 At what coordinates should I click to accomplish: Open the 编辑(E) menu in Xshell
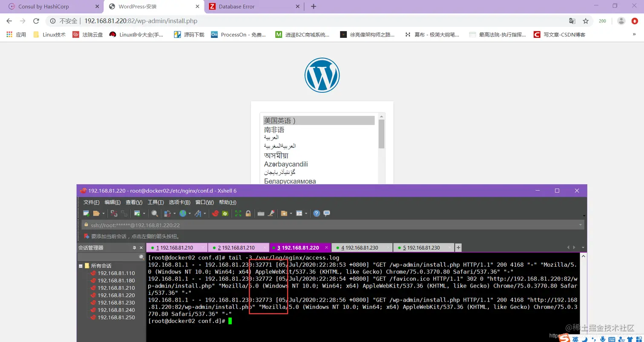coord(113,202)
